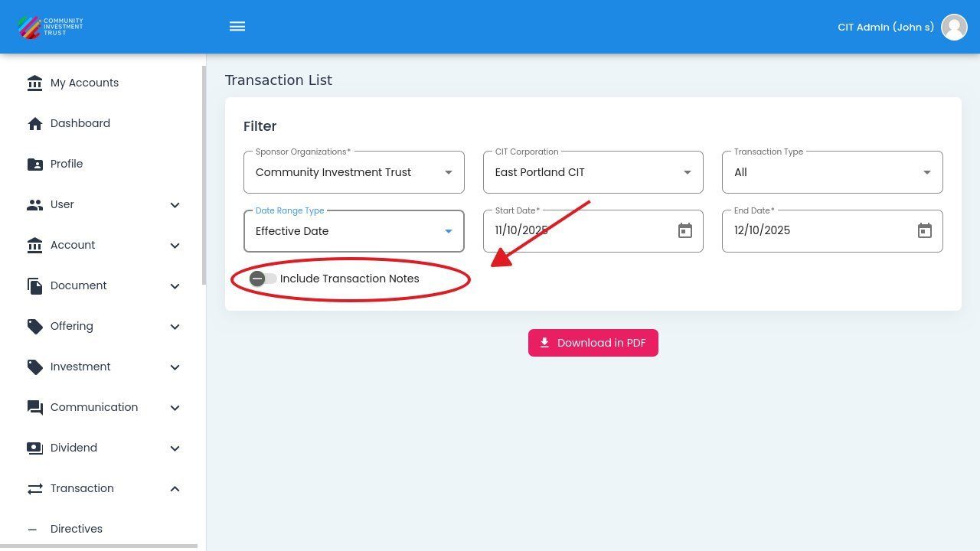Open Sponsor Organizations dropdown
980x551 pixels.
click(x=354, y=172)
